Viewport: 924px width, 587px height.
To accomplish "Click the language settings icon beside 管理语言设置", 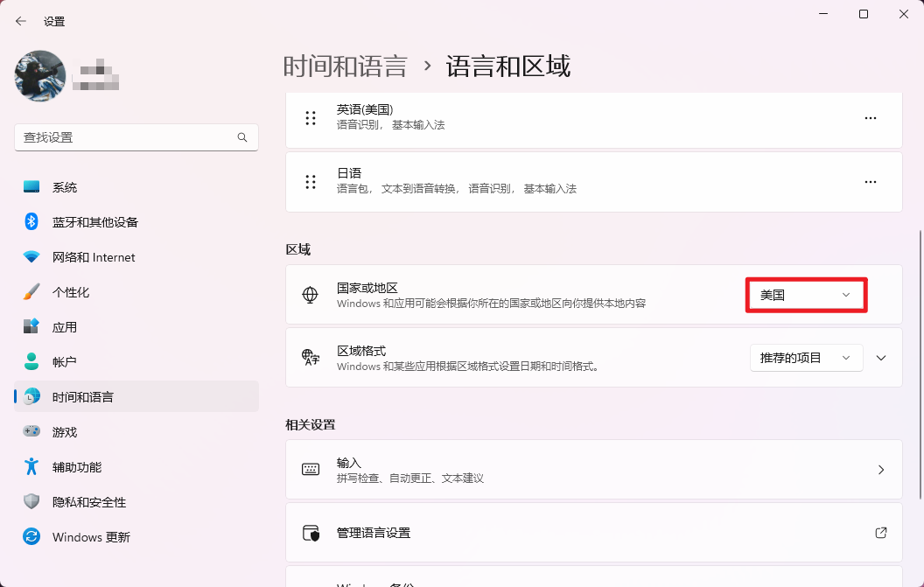I will 311,535.
